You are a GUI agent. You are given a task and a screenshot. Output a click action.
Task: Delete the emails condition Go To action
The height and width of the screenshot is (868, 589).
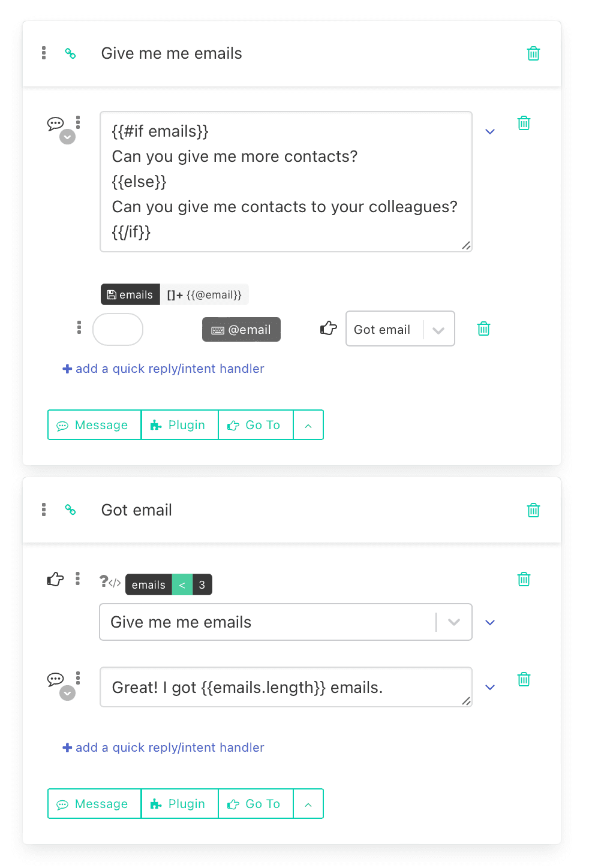(524, 579)
